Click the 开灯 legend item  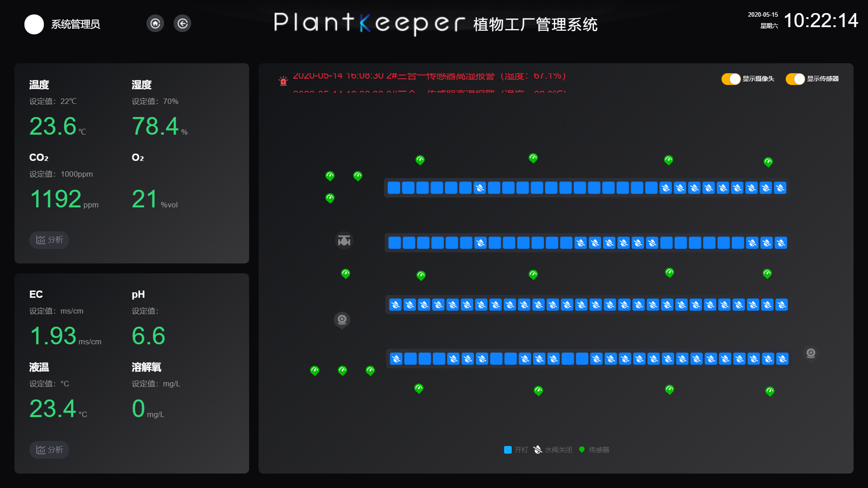pos(516,450)
